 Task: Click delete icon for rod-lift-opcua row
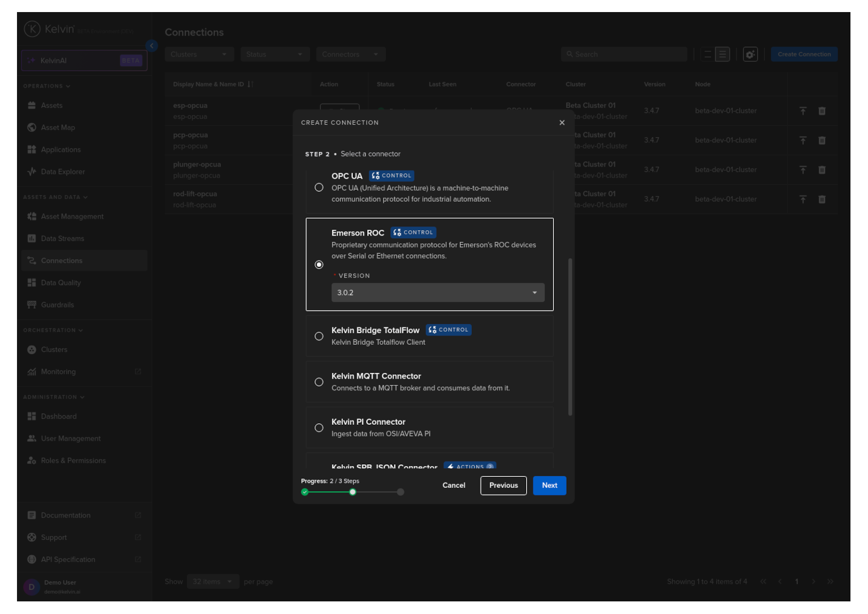821,200
